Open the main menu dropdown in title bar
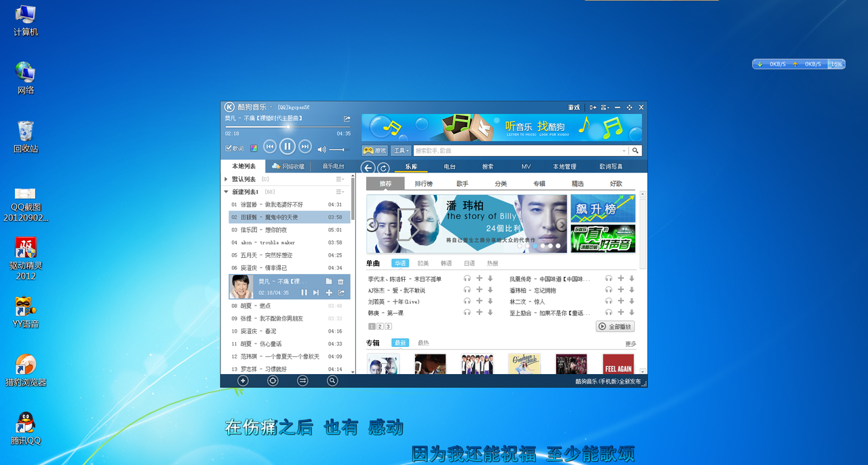 click(605, 107)
